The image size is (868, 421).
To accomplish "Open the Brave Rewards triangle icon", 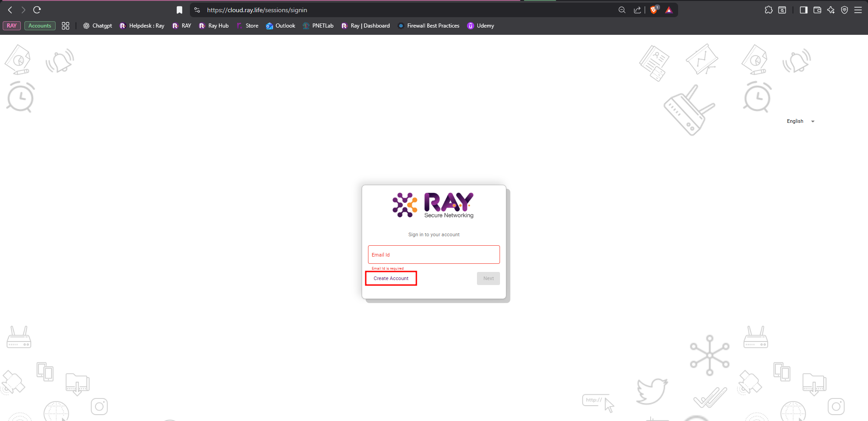I will point(669,10).
